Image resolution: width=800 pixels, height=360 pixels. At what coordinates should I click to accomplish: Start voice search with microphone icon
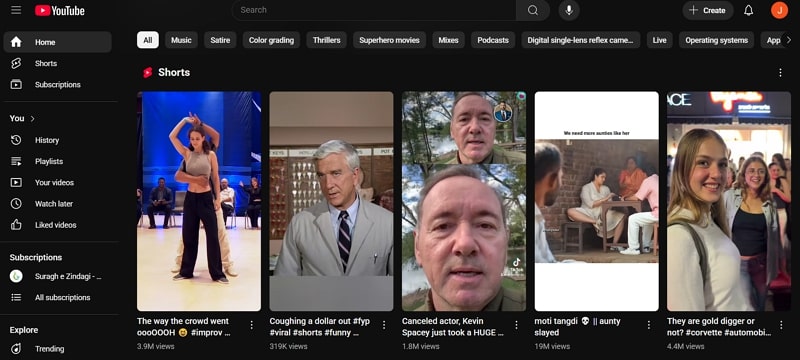[x=569, y=10]
